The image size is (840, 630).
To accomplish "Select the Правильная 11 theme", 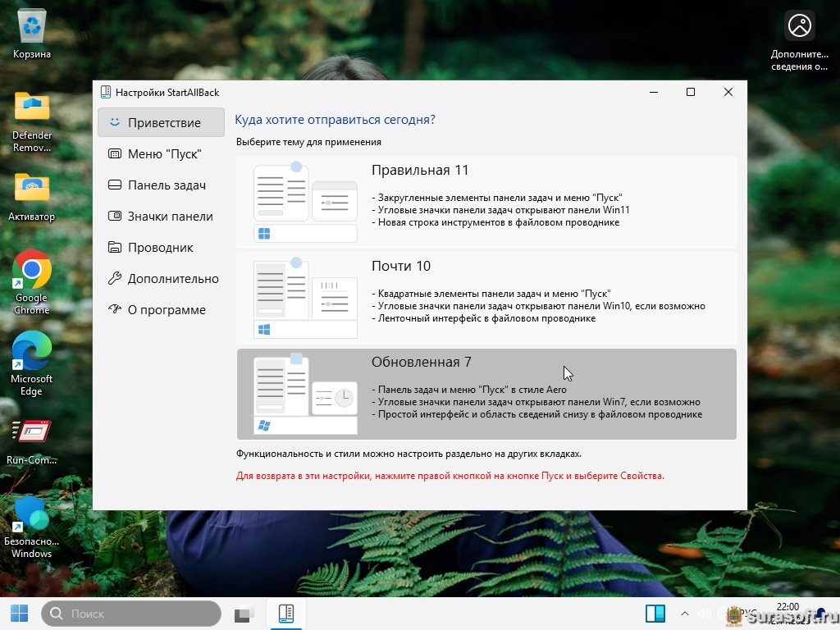I will [x=486, y=202].
